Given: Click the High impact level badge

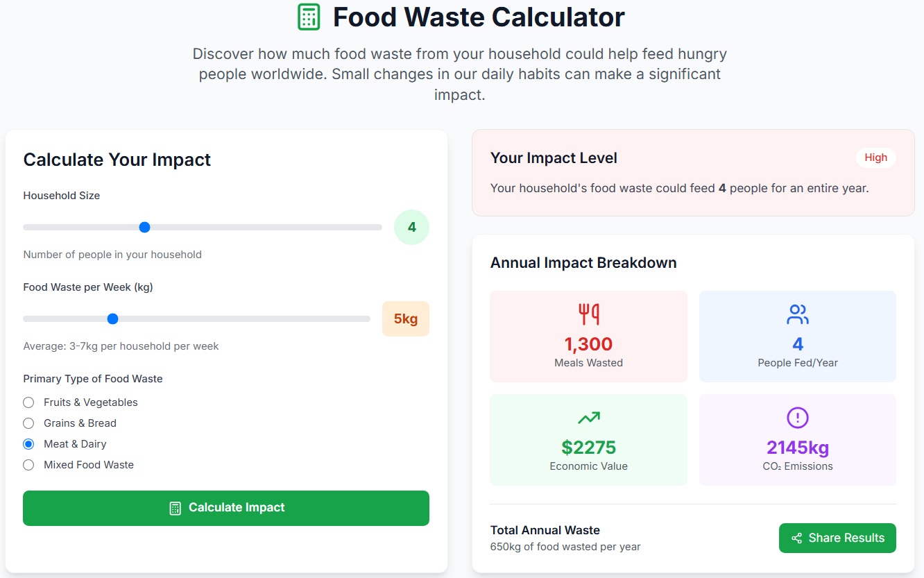Looking at the screenshot, I should point(875,158).
